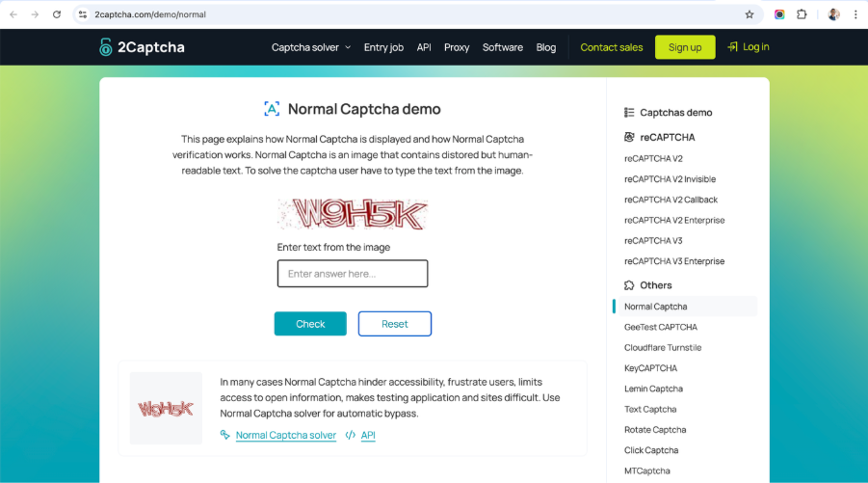Open Rotate Captcha demo
This screenshot has width=868, height=483.
coord(655,429)
